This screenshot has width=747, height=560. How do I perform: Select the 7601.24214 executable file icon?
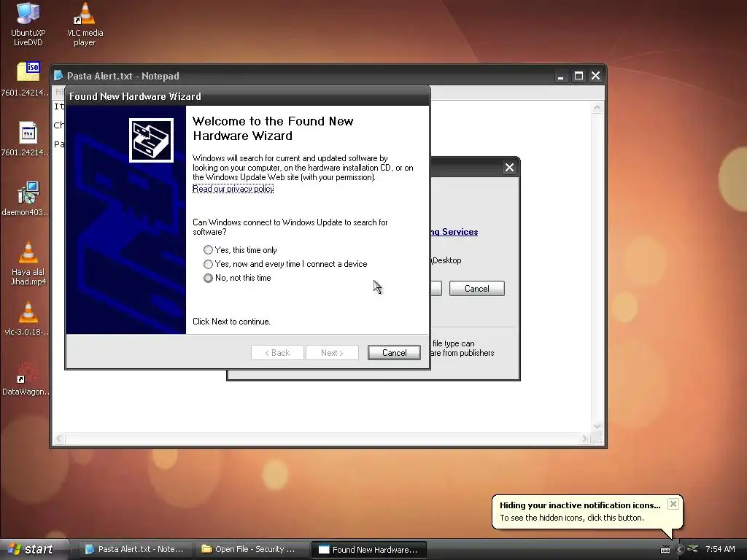click(x=28, y=138)
